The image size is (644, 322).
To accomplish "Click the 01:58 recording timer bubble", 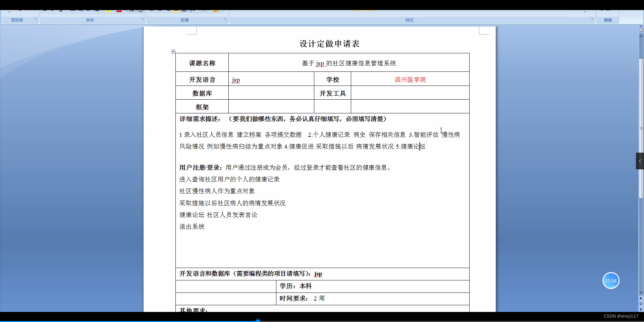I will pyautogui.click(x=610, y=281).
